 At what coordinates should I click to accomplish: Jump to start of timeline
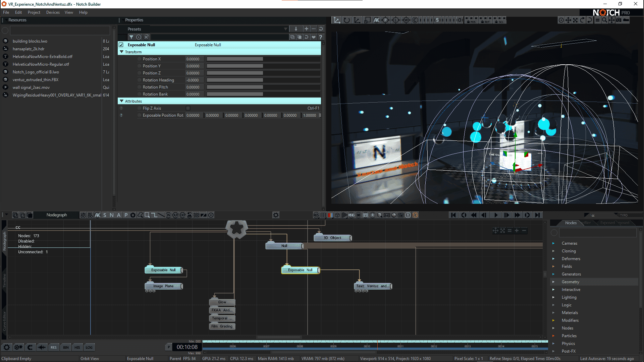[453, 215]
